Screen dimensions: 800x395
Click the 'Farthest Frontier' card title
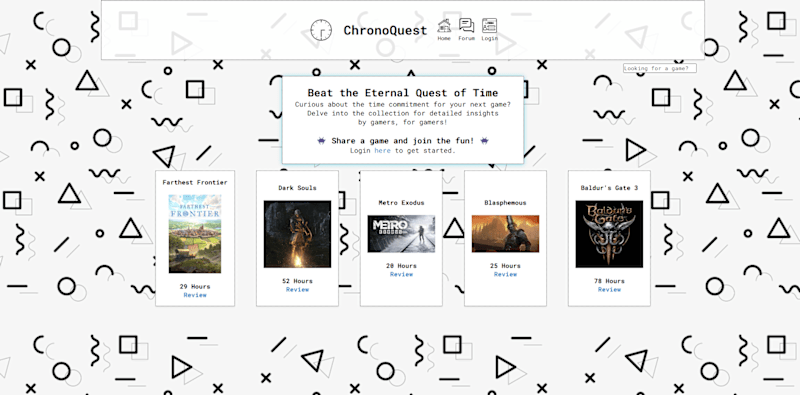[195, 182]
